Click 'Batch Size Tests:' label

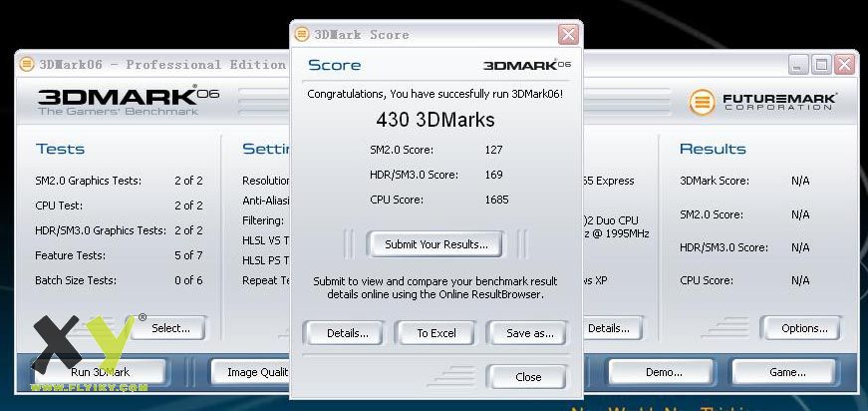point(76,280)
